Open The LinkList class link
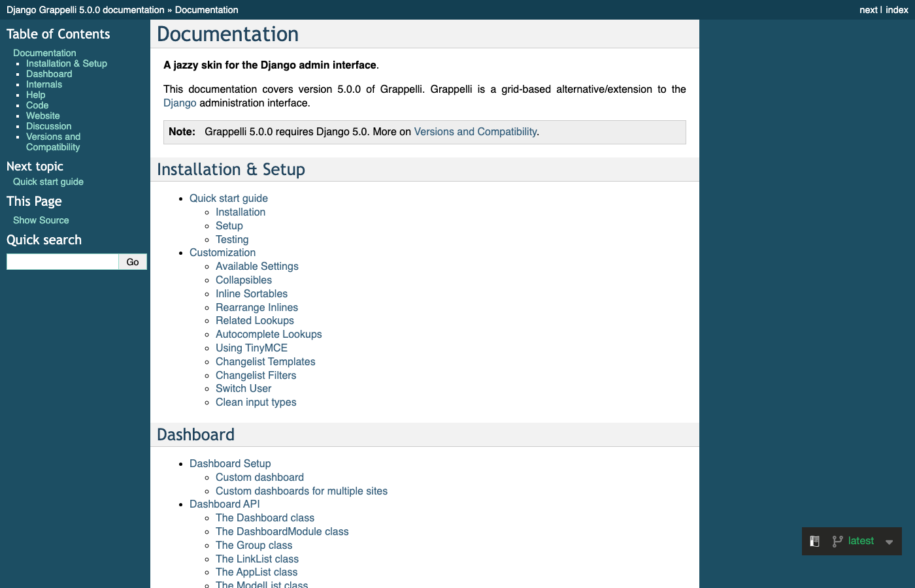The width and height of the screenshot is (915, 588). pos(257,559)
